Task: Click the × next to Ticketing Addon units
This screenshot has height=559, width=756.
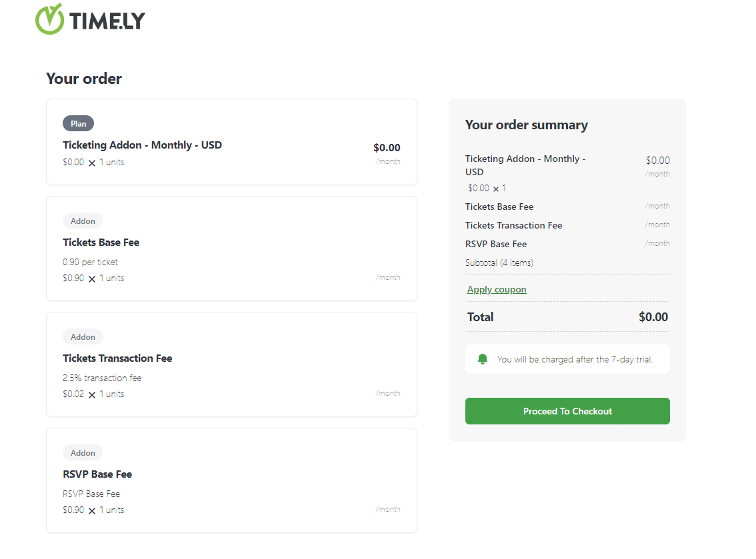Action: (x=91, y=162)
